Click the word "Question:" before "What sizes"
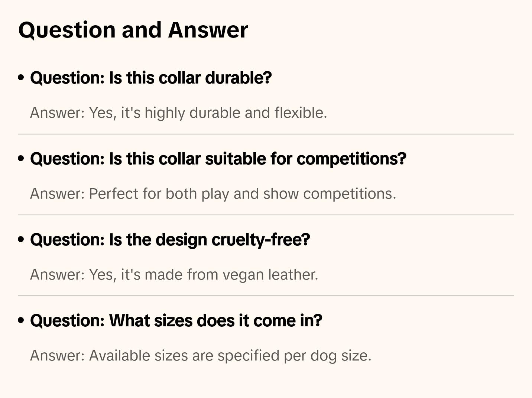This screenshot has height=398, width=532. [67, 321]
